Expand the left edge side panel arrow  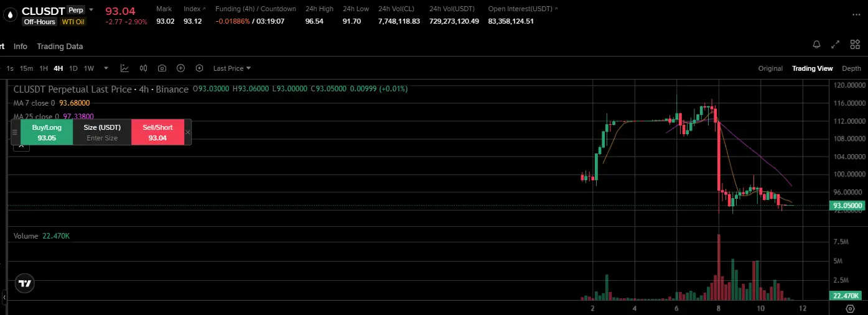click(3, 299)
